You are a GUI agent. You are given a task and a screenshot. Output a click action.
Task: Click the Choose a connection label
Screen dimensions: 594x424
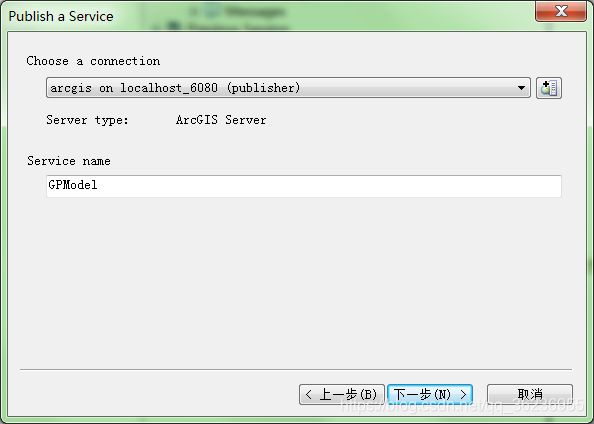point(93,61)
